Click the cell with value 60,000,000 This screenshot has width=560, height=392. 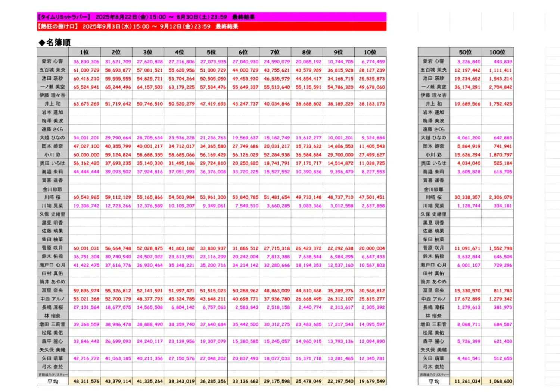pos(86,155)
